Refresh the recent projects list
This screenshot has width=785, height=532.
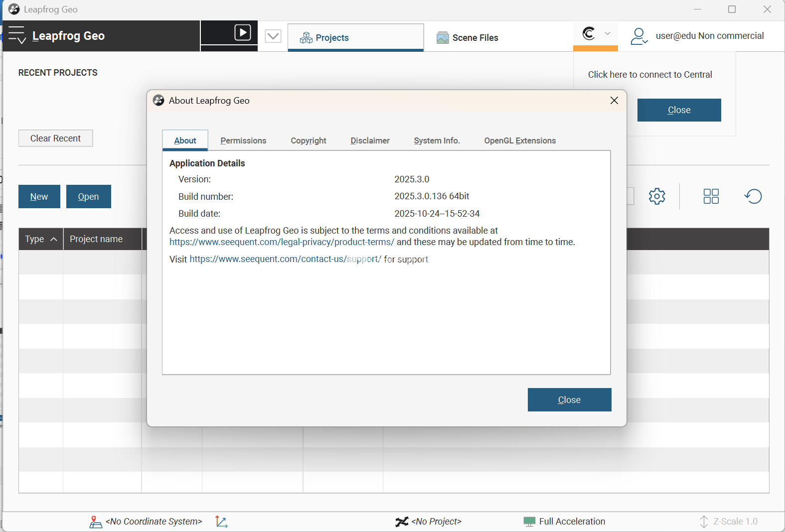(753, 196)
